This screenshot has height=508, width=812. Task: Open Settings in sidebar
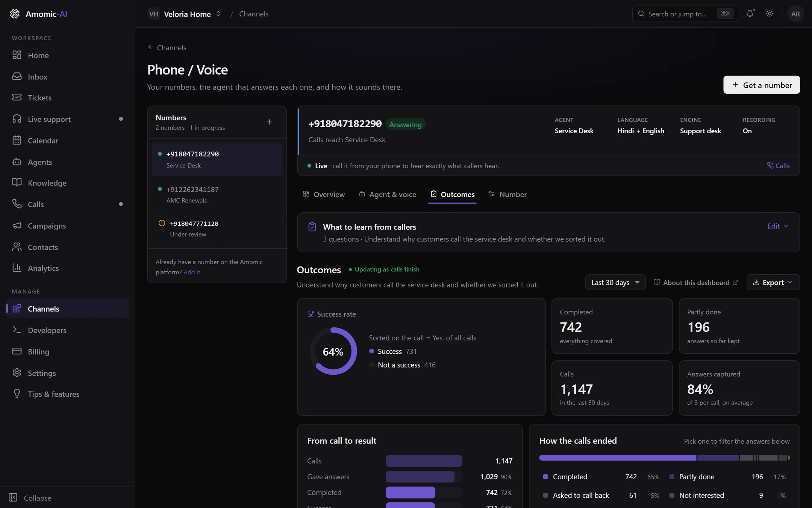point(68,373)
